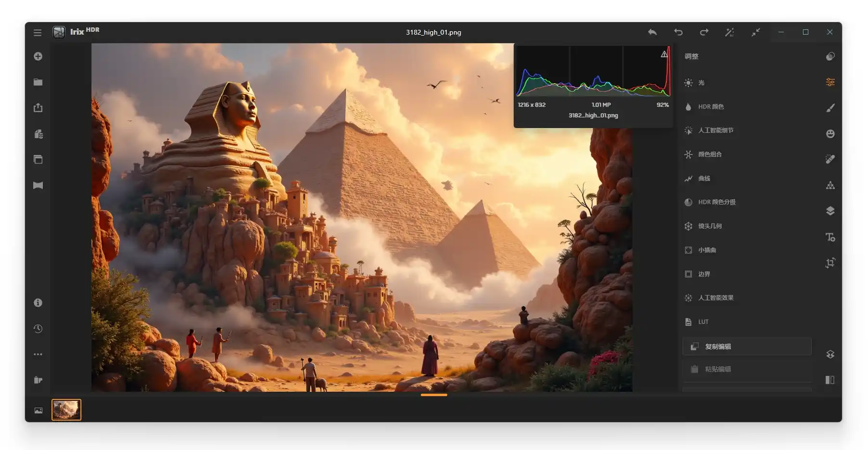Image resolution: width=868 pixels, height=450 pixels.
Task: Expand the 曲线 (Curves) adjustment section
Action: [704, 179]
